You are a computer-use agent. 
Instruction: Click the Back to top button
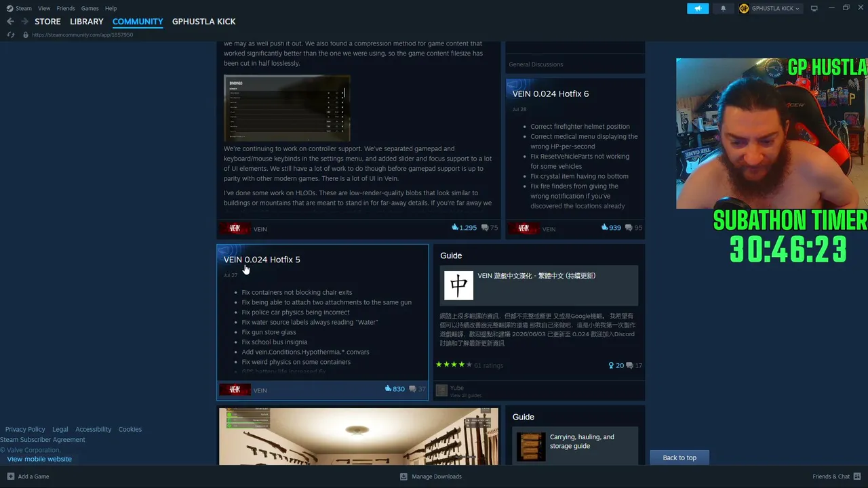tap(679, 457)
